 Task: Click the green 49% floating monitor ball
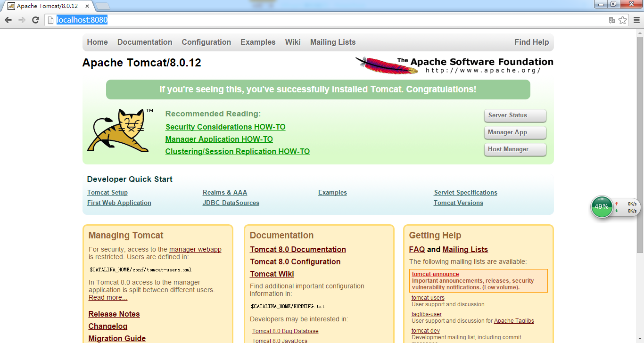(602, 206)
